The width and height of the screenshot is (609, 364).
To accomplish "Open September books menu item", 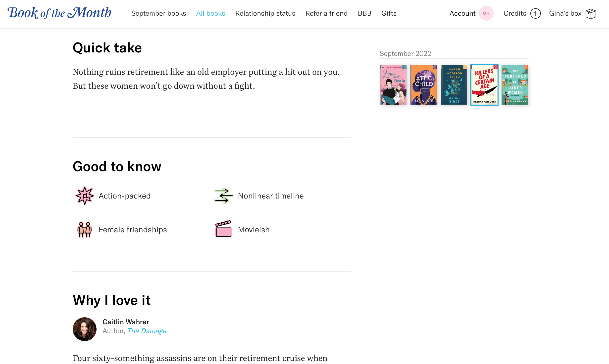I will click(158, 13).
